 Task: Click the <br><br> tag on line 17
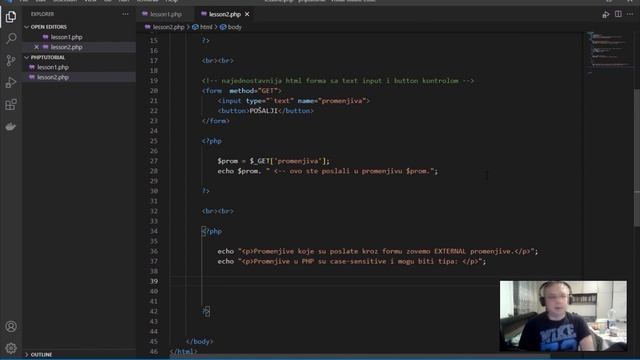click(x=218, y=60)
